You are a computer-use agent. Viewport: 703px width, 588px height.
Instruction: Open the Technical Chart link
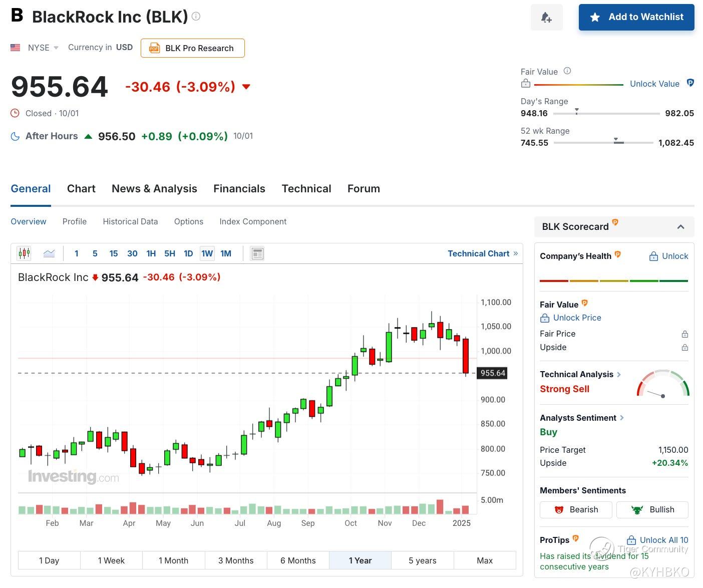click(x=483, y=253)
